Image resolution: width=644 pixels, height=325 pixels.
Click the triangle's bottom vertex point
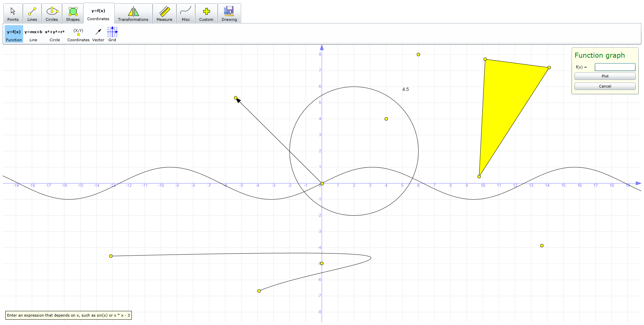pos(479,176)
